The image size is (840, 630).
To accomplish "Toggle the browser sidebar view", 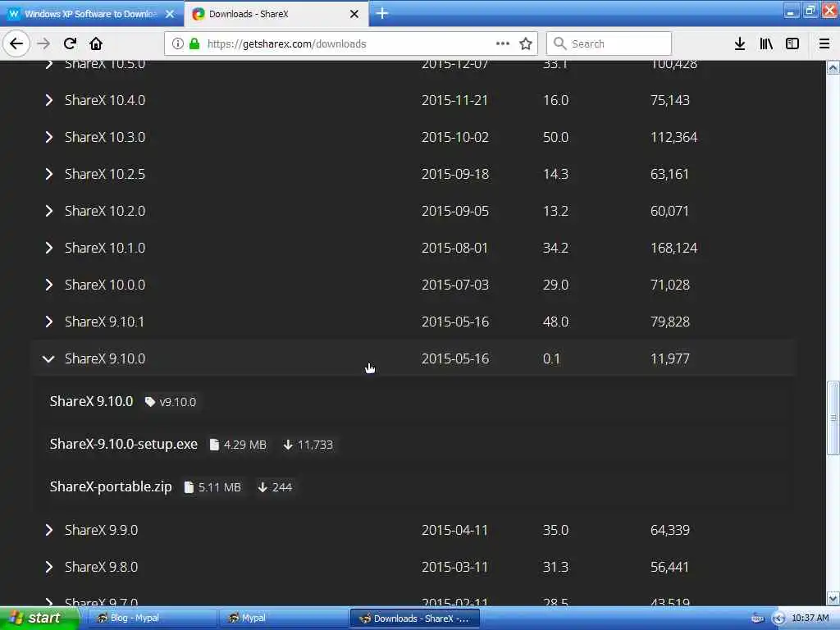I will [x=792, y=44].
